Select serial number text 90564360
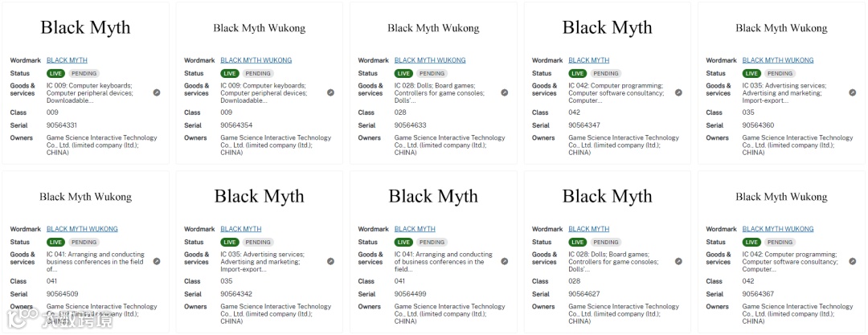868x335 pixels. (759, 125)
